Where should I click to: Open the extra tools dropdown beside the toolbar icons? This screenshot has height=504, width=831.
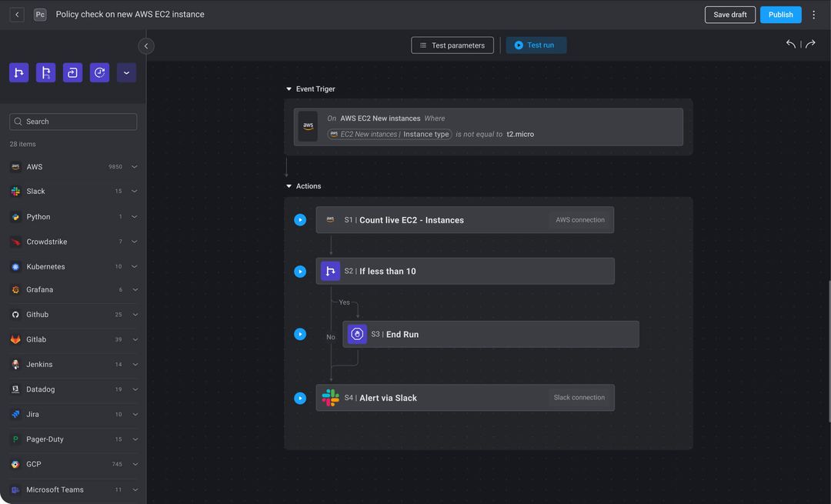tap(126, 72)
